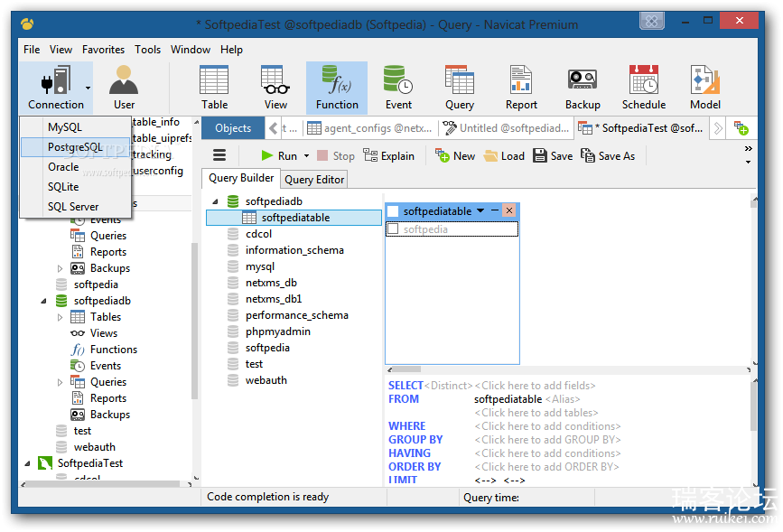783x532 pixels.
Task: Switch to Untitled @softpediad tab
Action: (506, 128)
